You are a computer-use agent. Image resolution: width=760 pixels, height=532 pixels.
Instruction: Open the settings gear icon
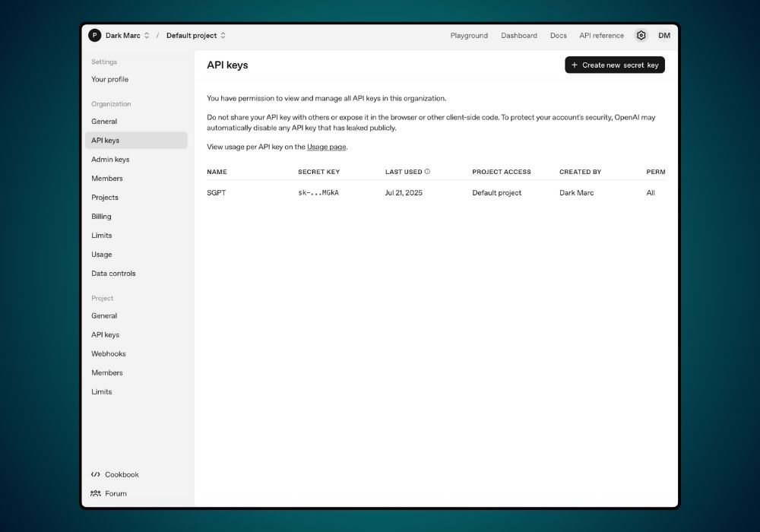(641, 35)
